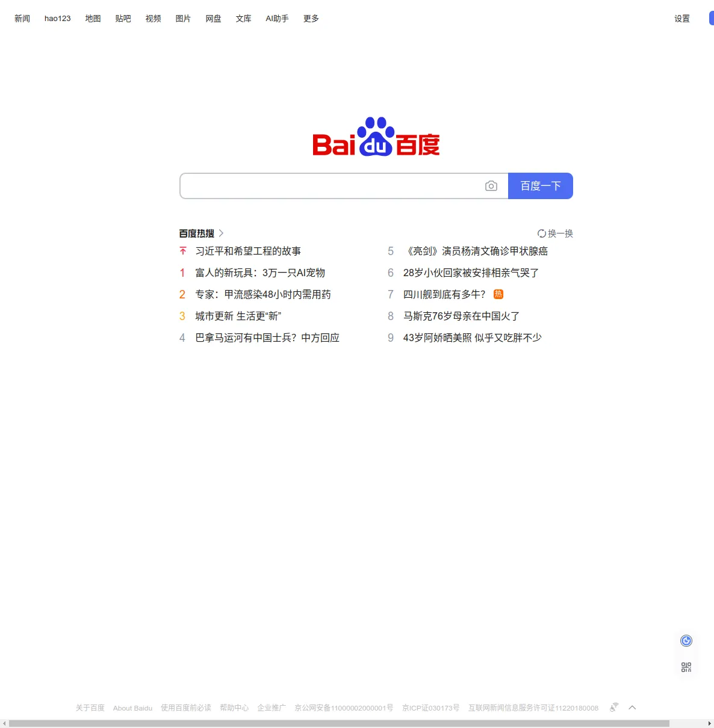The width and height of the screenshot is (714, 728).
Task: Open 文库 in top navigation
Action: click(x=244, y=19)
